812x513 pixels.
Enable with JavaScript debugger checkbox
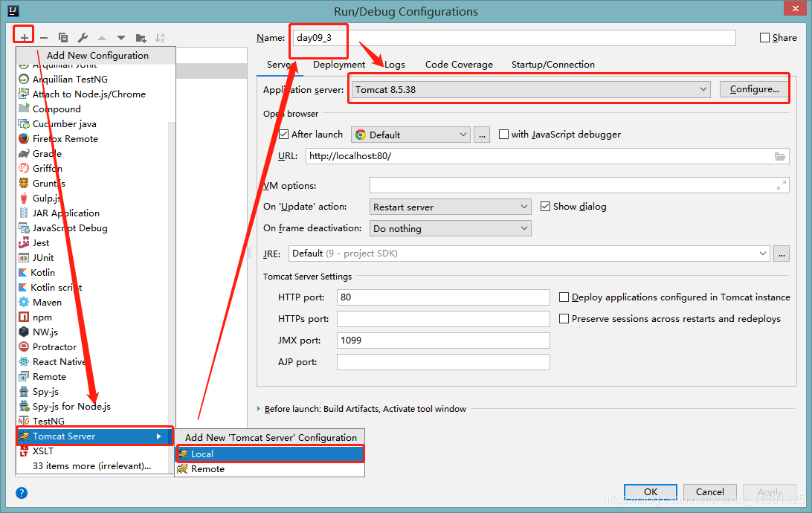[503, 135]
